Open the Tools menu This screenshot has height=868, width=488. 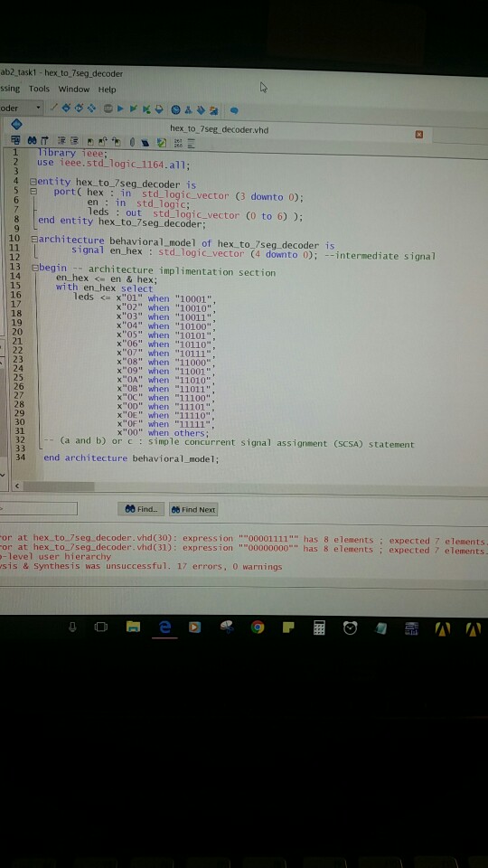point(39,89)
